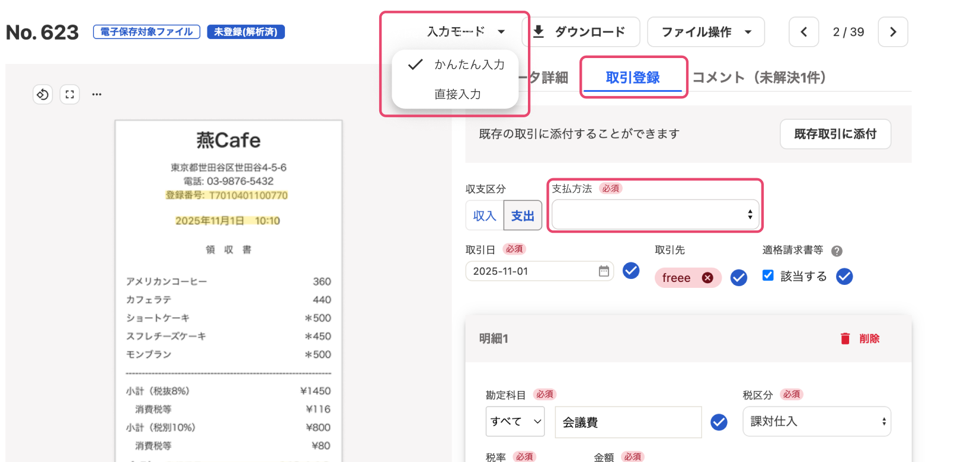Click the 既存取引に添付 button
980x462 pixels.
(835, 134)
